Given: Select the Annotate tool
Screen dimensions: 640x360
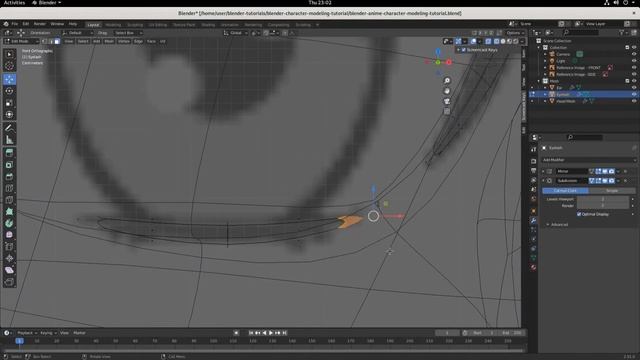Looking at the screenshot, I should (9, 128).
